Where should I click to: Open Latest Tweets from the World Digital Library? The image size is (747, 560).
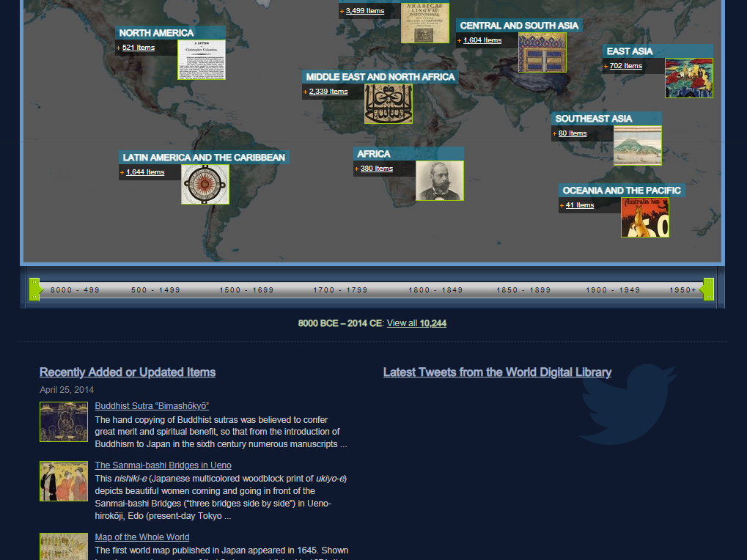pos(497,372)
